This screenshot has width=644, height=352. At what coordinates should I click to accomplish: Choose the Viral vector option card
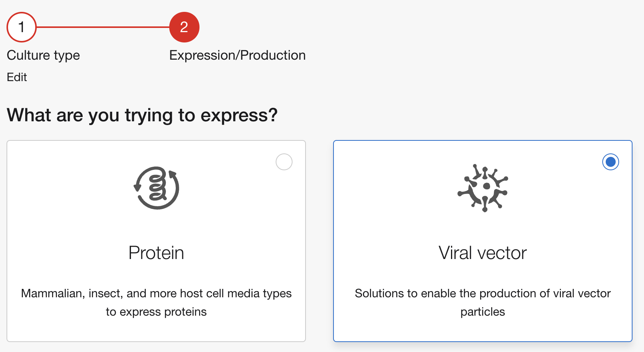tap(483, 241)
